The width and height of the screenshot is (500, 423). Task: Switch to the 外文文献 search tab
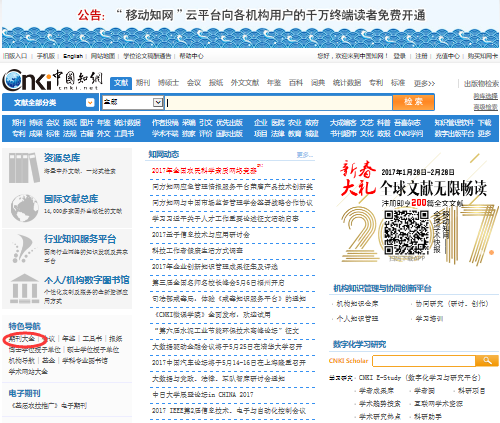(245, 83)
